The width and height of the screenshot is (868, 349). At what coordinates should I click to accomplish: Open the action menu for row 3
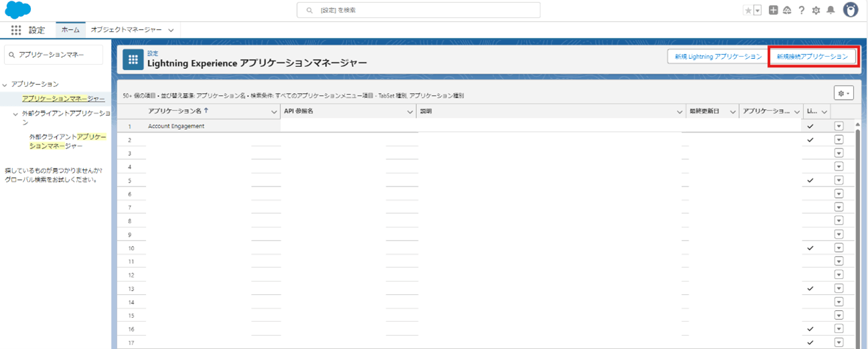839,153
